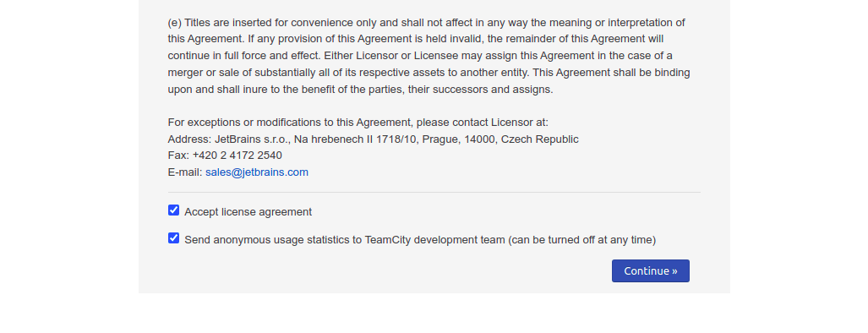This screenshot has height=333, width=868.
Task: Click the postal code '14000' in the address
Action: coord(479,139)
